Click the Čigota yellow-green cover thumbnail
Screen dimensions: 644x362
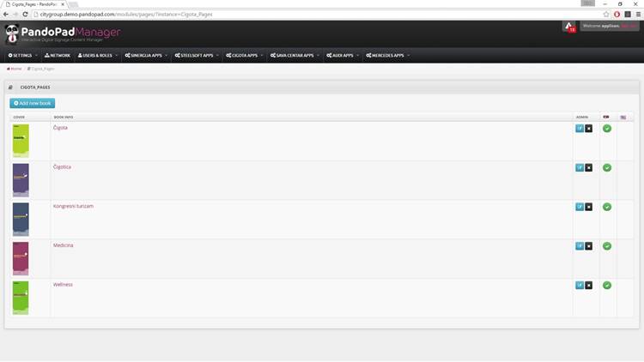point(21,141)
